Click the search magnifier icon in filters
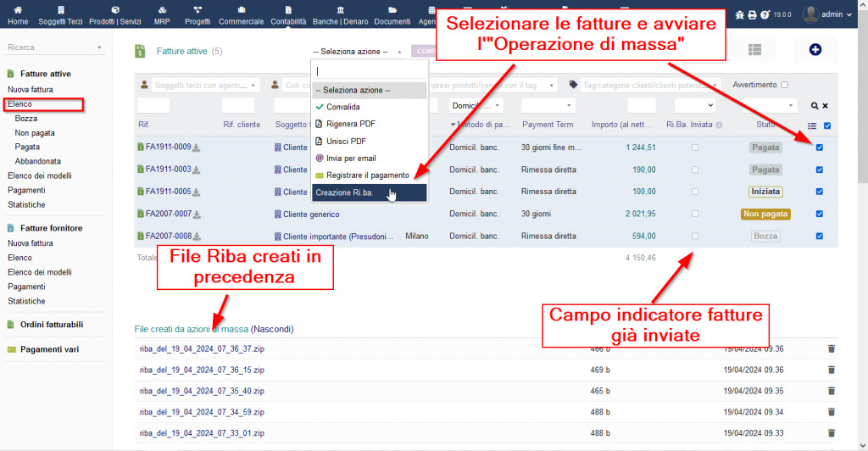This screenshot has height=451, width=868. click(x=815, y=106)
